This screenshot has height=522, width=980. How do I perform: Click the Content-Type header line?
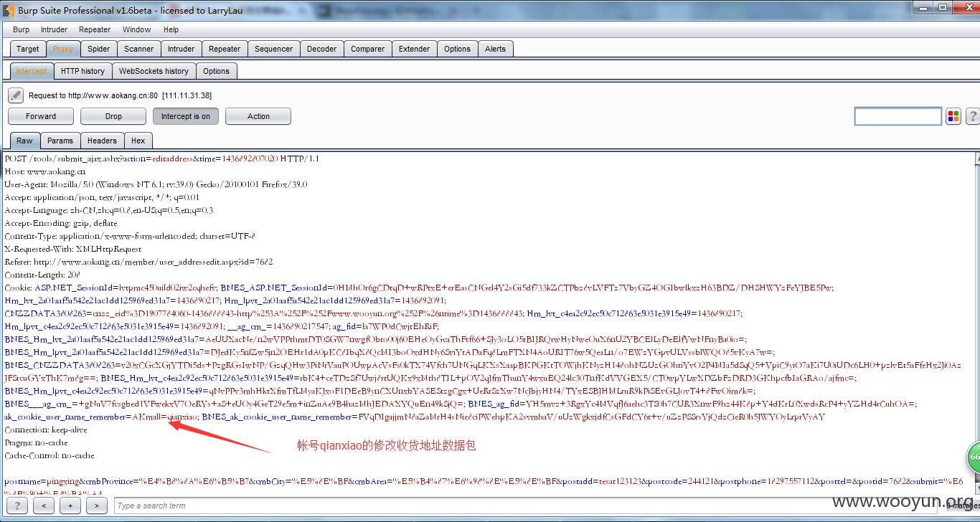pos(130,236)
